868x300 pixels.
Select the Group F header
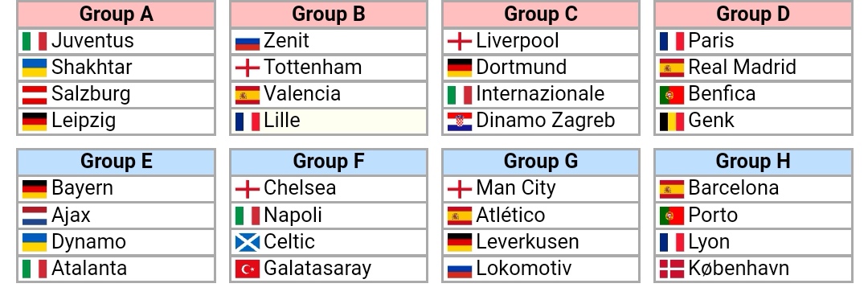pos(329,162)
